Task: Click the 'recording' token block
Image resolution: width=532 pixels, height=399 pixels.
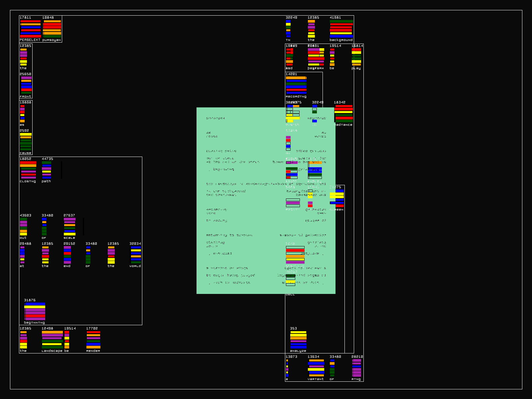Action: click(x=296, y=85)
